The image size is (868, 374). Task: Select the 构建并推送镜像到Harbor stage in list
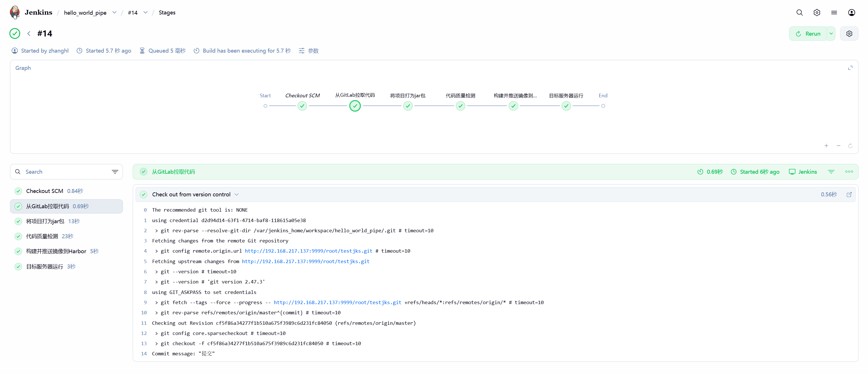pos(66,251)
